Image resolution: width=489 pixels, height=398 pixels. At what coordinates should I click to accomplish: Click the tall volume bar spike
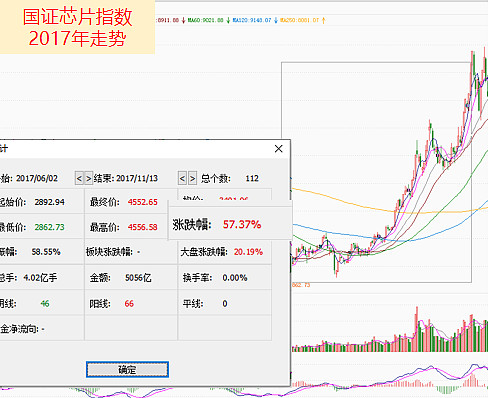click(416, 329)
